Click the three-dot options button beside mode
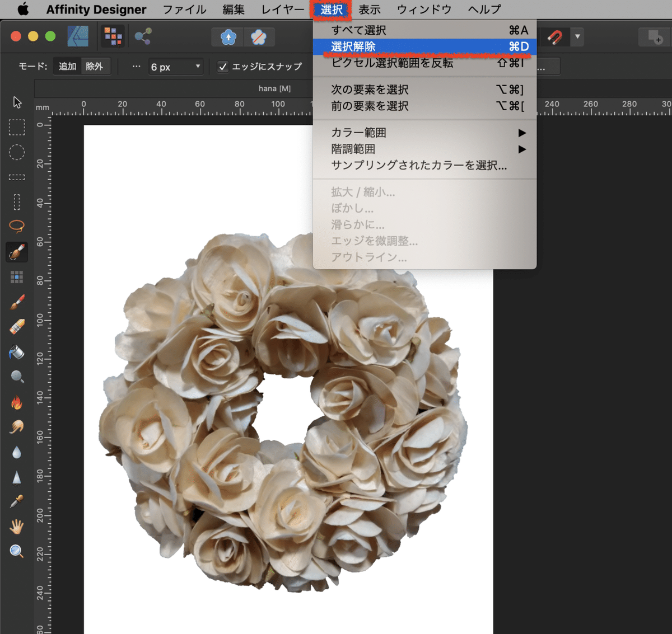The height and width of the screenshot is (634, 672). point(136,66)
